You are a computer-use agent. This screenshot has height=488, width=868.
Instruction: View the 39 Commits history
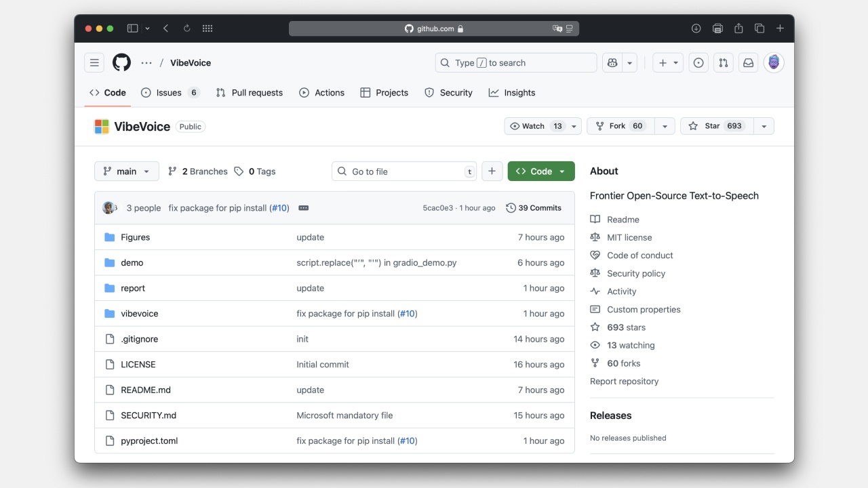click(534, 208)
